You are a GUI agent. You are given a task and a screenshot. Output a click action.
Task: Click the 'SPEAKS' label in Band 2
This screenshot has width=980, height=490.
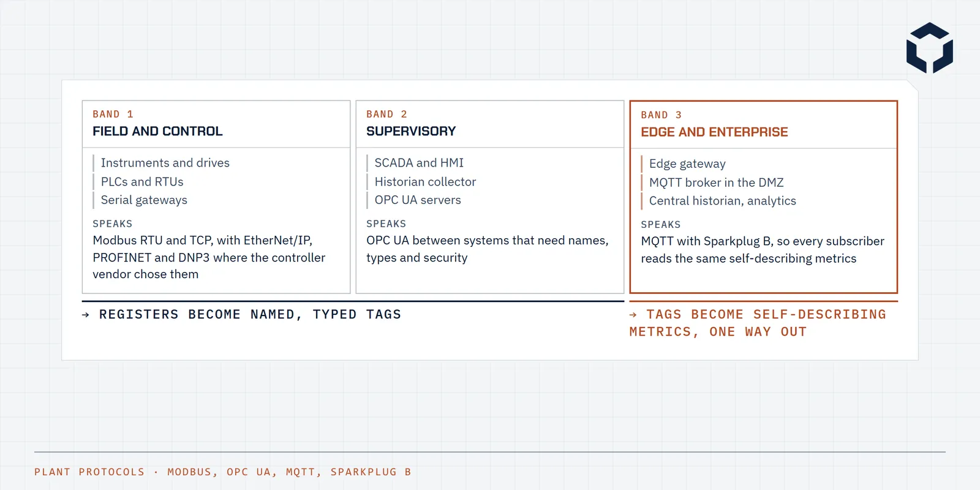click(x=386, y=224)
